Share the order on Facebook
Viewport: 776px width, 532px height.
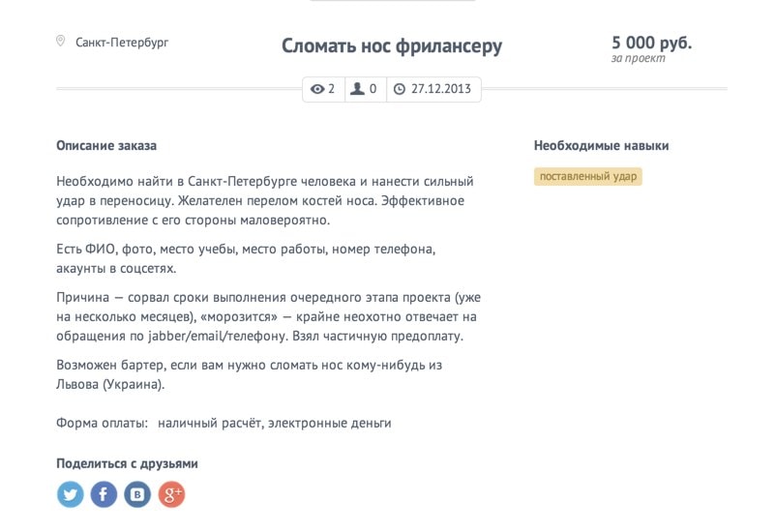104,494
